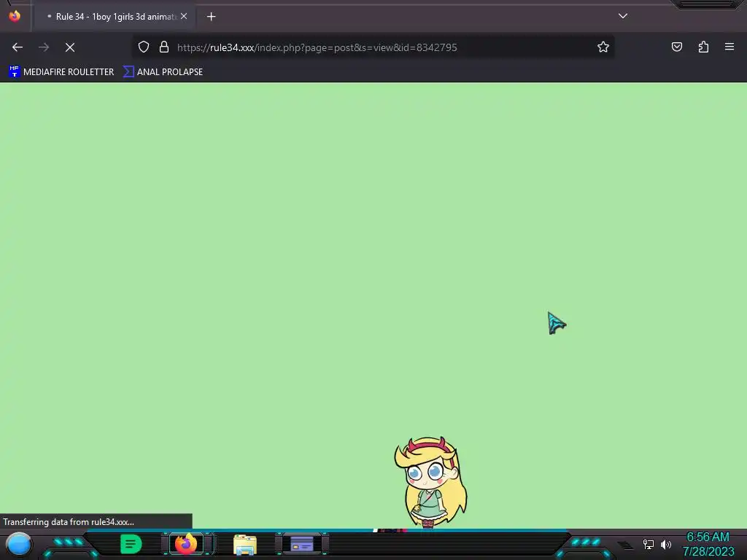Bookmark this page with the star
The width and height of the screenshot is (747, 560).
[x=603, y=47]
